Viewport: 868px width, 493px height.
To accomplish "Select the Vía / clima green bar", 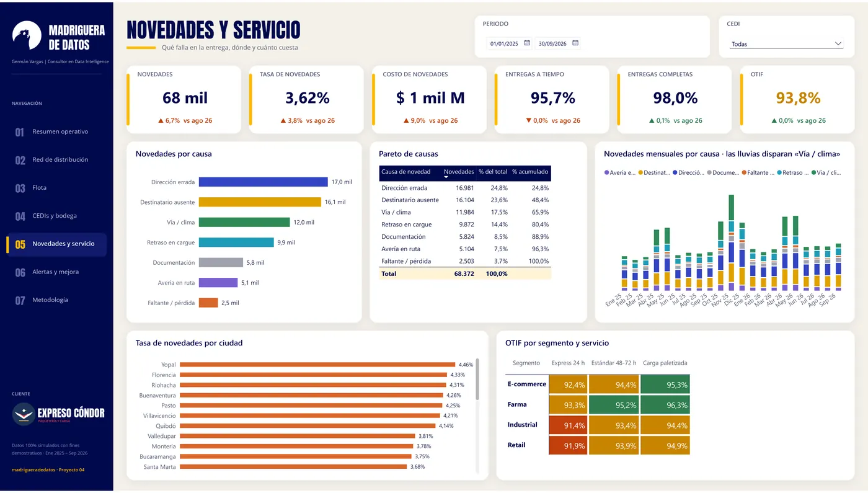I will coord(244,222).
